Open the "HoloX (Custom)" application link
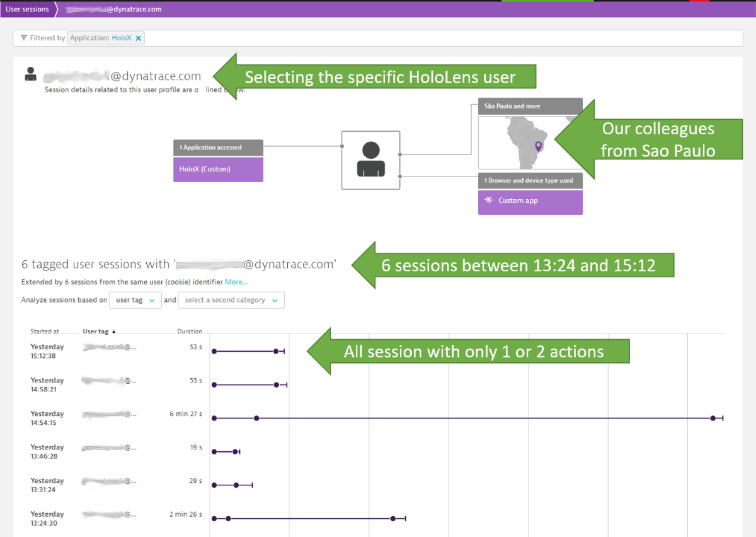The width and height of the screenshot is (756, 537). point(218,170)
